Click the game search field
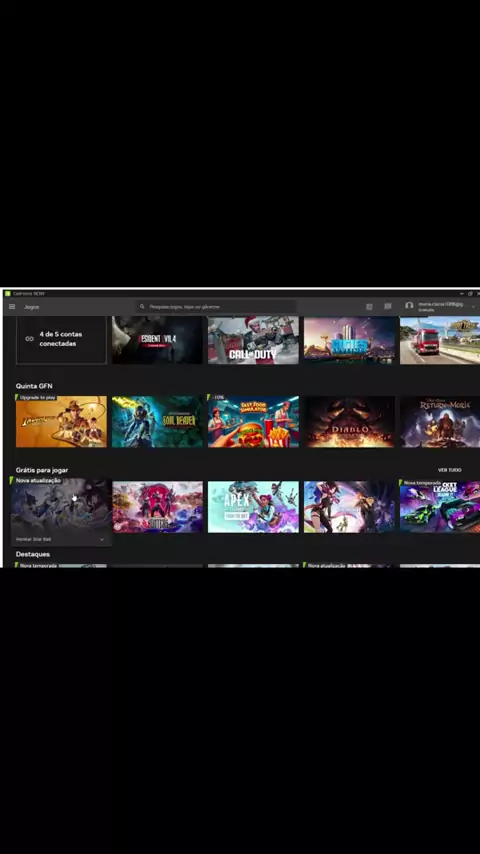 click(x=216, y=307)
